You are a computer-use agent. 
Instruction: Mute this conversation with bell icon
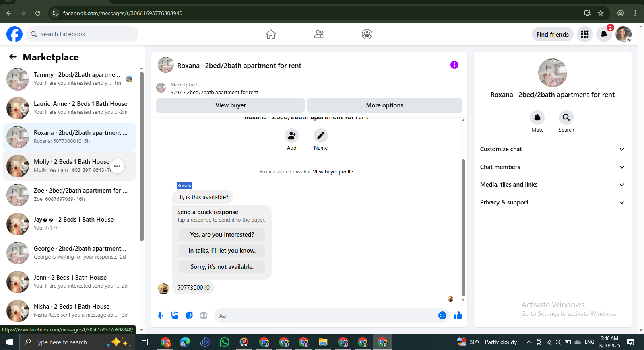(x=537, y=117)
